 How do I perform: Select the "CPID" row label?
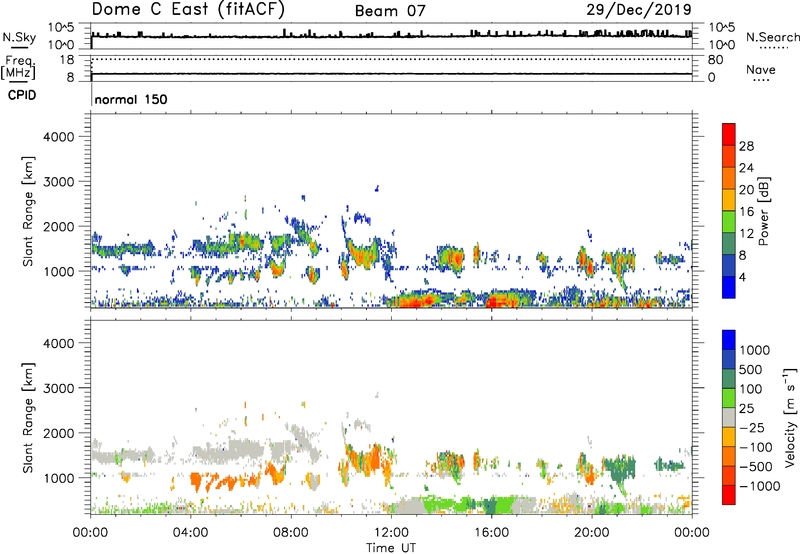pyautogui.click(x=22, y=95)
